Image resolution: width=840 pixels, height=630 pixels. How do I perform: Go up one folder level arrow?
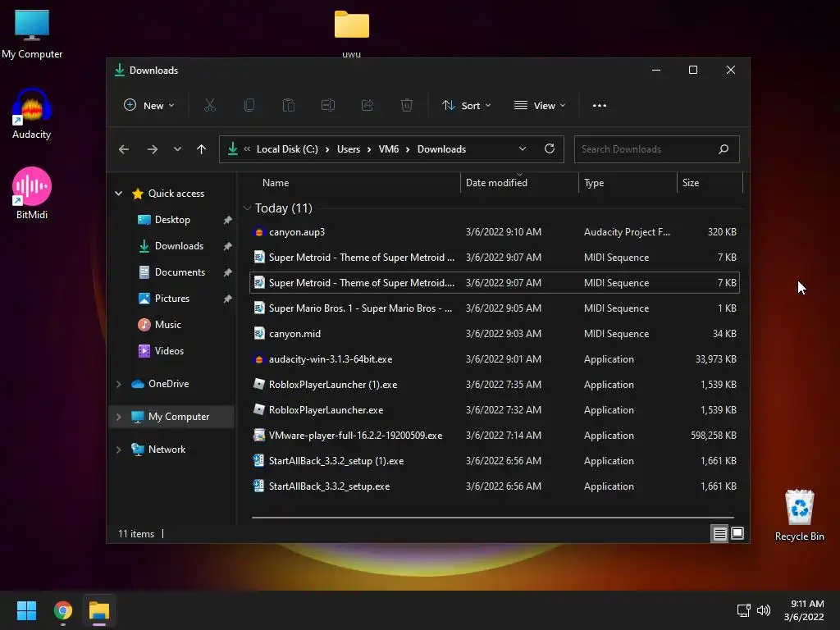pos(201,149)
